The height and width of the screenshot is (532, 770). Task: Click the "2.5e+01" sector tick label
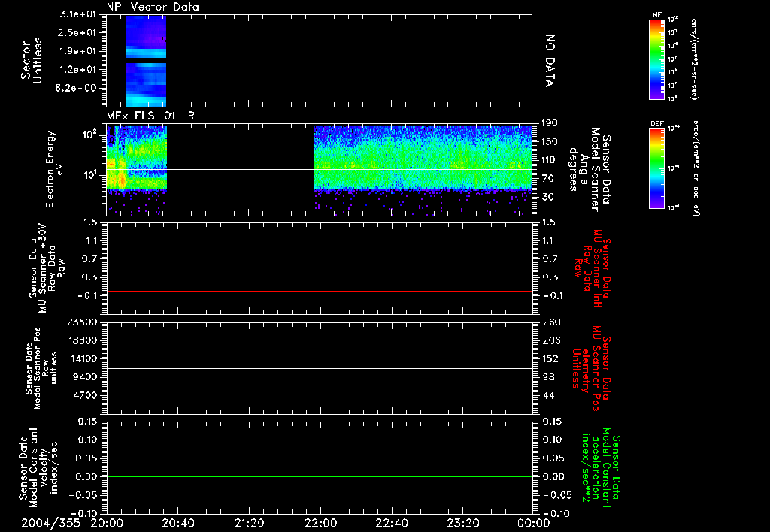pos(78,33)
